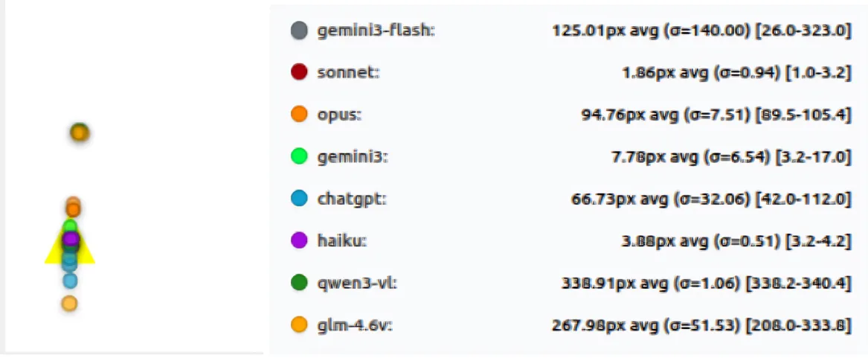Select the chatgpt legend label
The width and height of the screenshot is (868, 358).
[x=352, y=199]
